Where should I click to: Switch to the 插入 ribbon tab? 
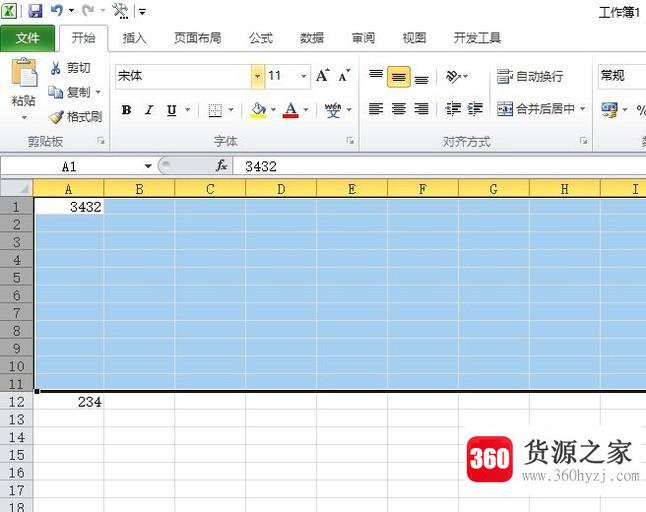pyautogui.click(x=134, y=38)
